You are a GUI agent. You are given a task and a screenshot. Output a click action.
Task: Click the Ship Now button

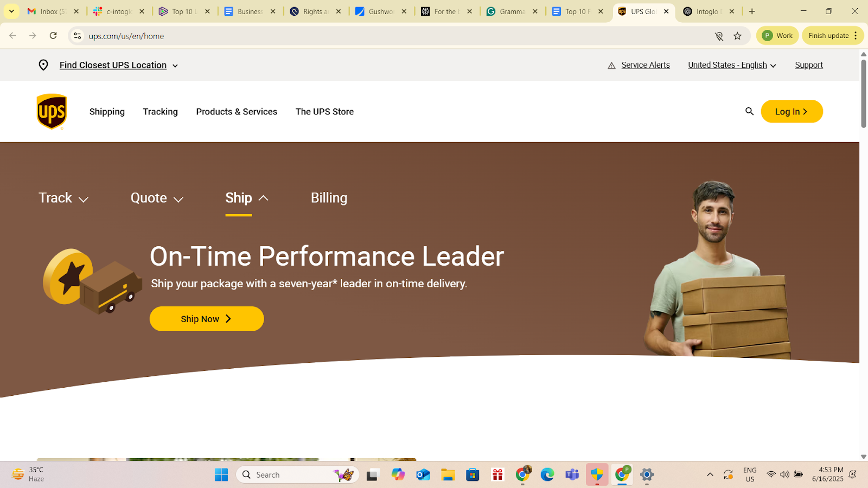tap(207, 319)
